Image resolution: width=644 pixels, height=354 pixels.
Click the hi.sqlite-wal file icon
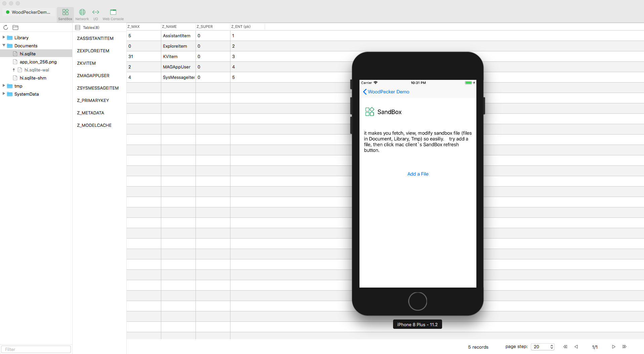pos(20,70)
